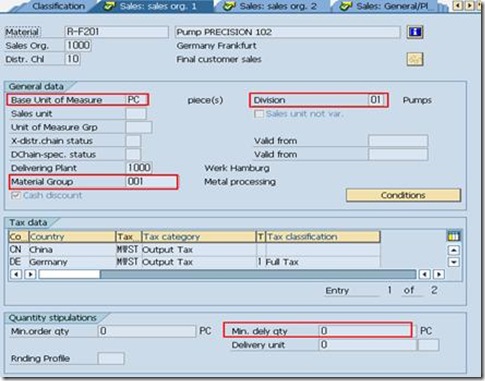Open Sales: General/Pl tab
485x381 pixels.
click(x=387, y=6)
